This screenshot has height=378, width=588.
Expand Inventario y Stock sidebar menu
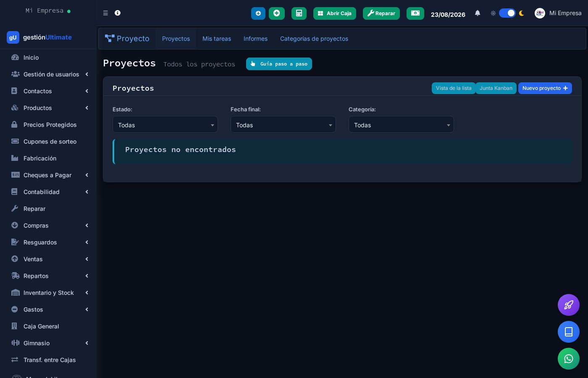48,293
